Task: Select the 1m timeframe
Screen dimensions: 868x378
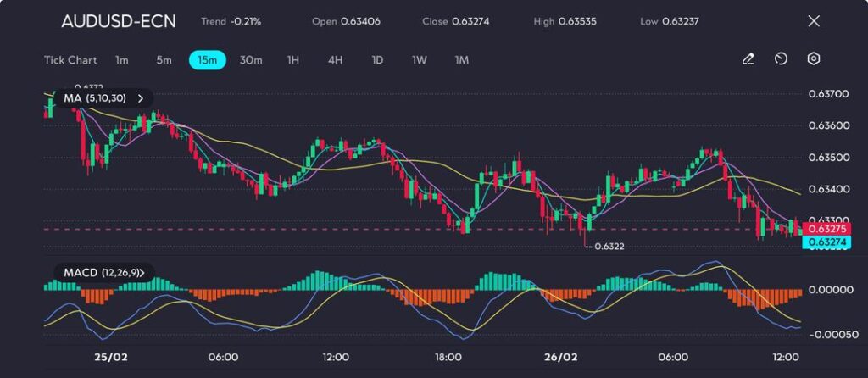Action: click(122, 60)
